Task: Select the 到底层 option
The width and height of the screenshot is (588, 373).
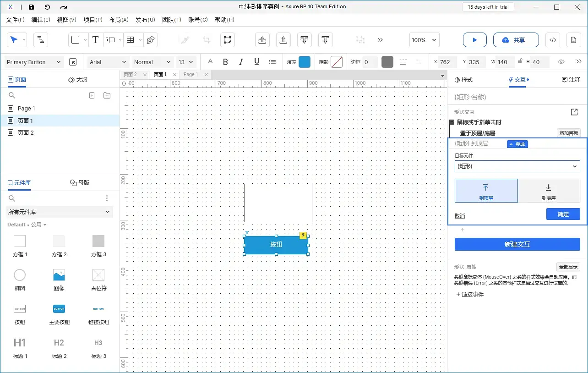Action: click(549, 191)
